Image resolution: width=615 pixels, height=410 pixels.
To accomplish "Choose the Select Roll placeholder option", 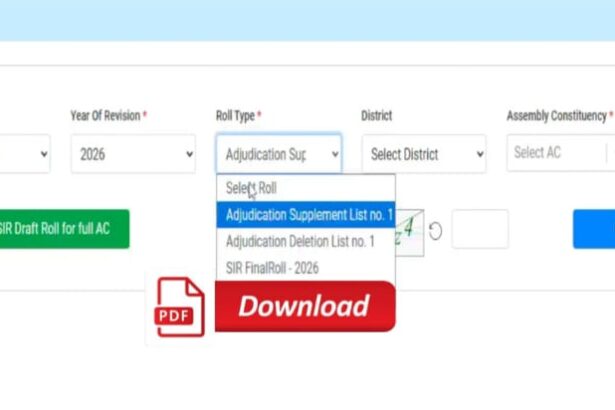I will [251, 188].
